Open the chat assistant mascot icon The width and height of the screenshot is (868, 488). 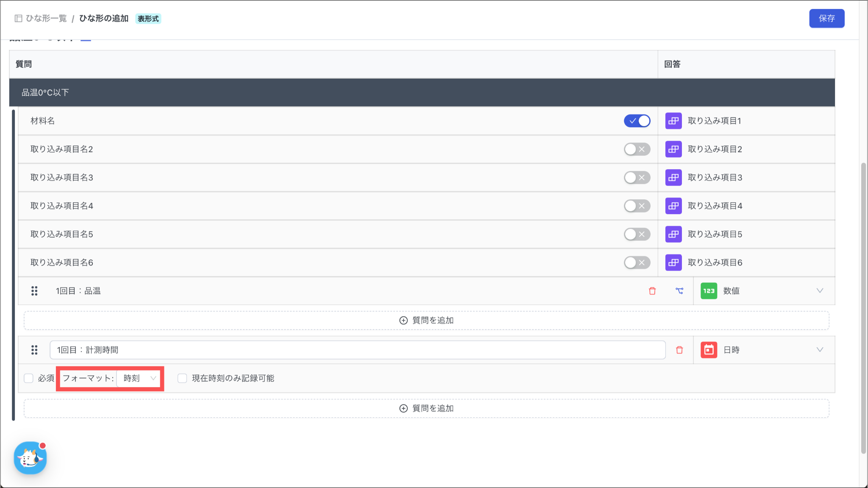click(30, 458)
